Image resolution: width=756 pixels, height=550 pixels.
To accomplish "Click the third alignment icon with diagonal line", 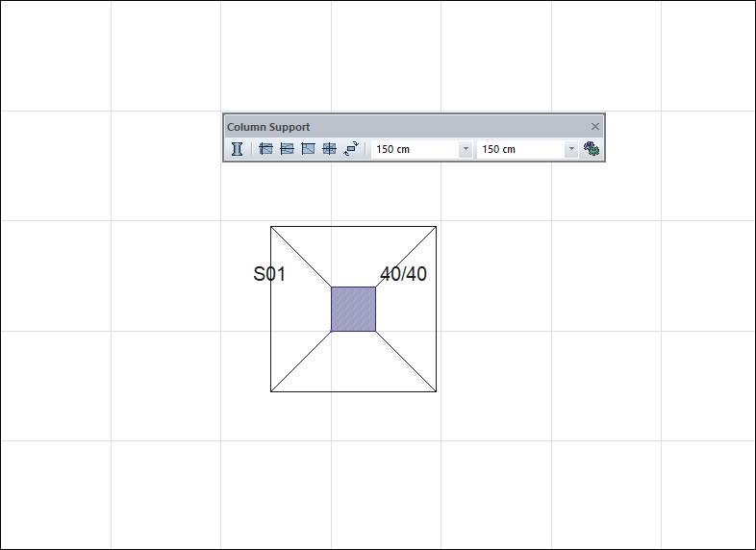I will point(308,149).
